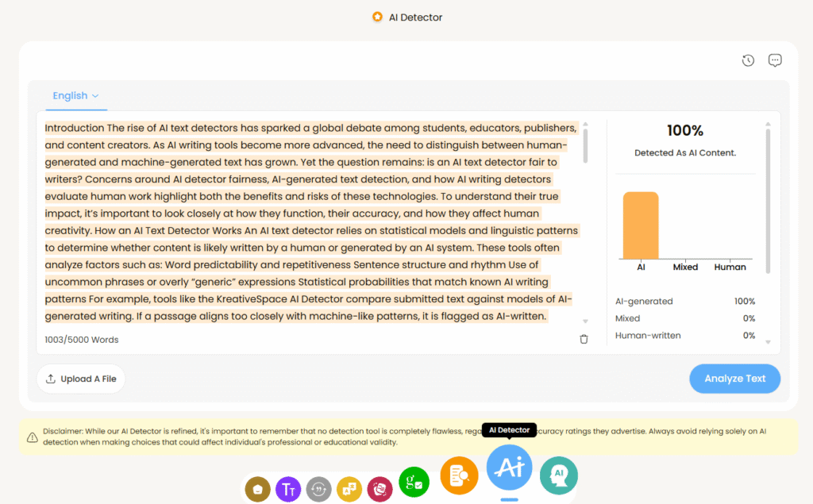This screenshot has height=504, width=813.
Task: Open the brown pentagon tool icon
Action: point(257,490)
